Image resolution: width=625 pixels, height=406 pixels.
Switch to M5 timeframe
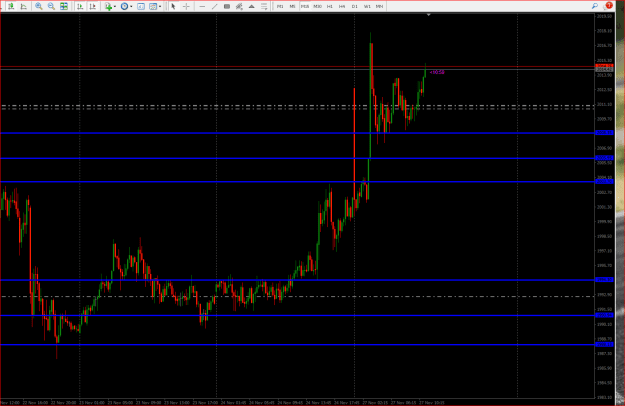click(293, 6)
